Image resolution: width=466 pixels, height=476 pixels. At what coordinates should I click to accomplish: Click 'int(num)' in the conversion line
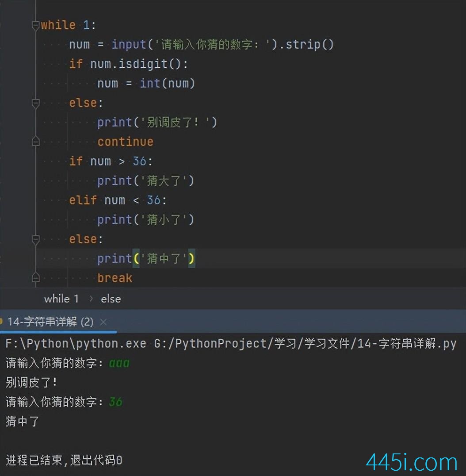click(x=167, y=84)
